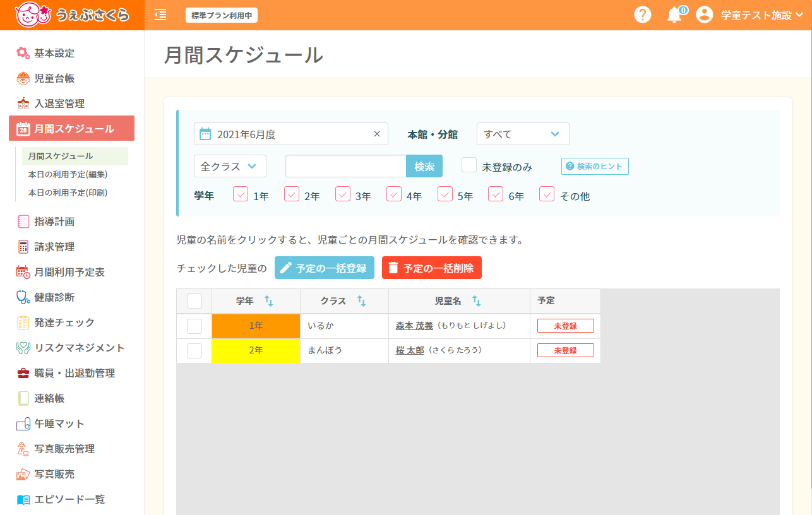Click the 基本設定 gear icon
Viewport: 812px width, 515px height.
pyautogui.click(x=23, y=53)
